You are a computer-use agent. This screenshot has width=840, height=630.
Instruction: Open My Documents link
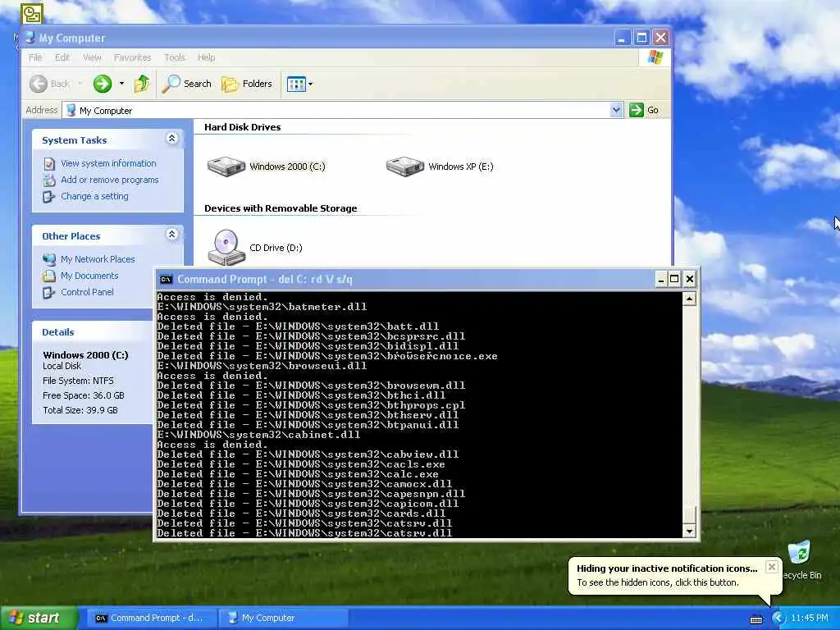(x=89, y=276)
